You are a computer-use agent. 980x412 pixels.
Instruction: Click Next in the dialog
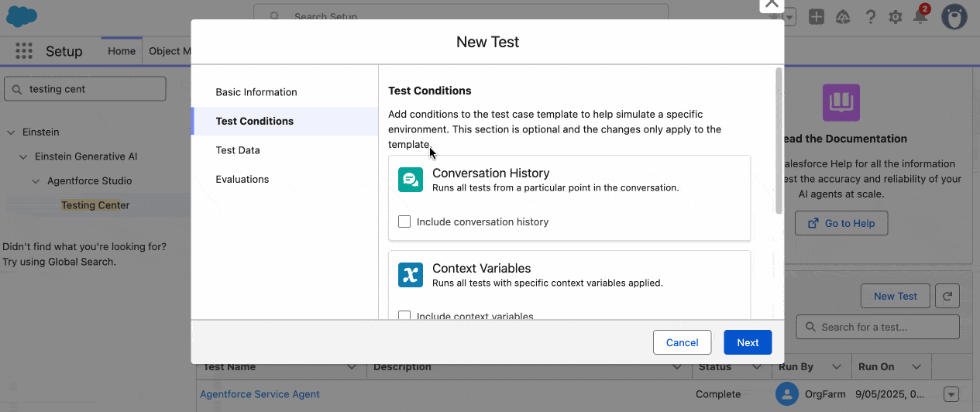[x=748, y=342]
